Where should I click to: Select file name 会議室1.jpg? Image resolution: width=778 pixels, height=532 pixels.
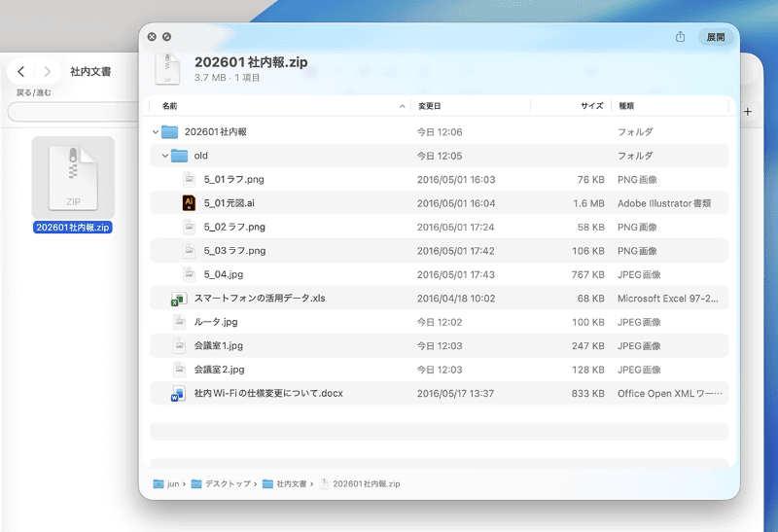click(218, 346)
